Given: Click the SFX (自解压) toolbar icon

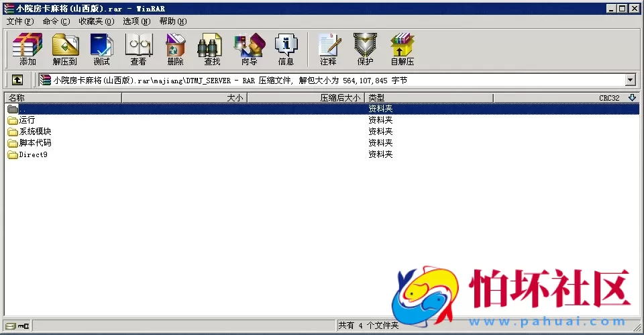Looking at the screenshot, I should [x=402, y=50].
